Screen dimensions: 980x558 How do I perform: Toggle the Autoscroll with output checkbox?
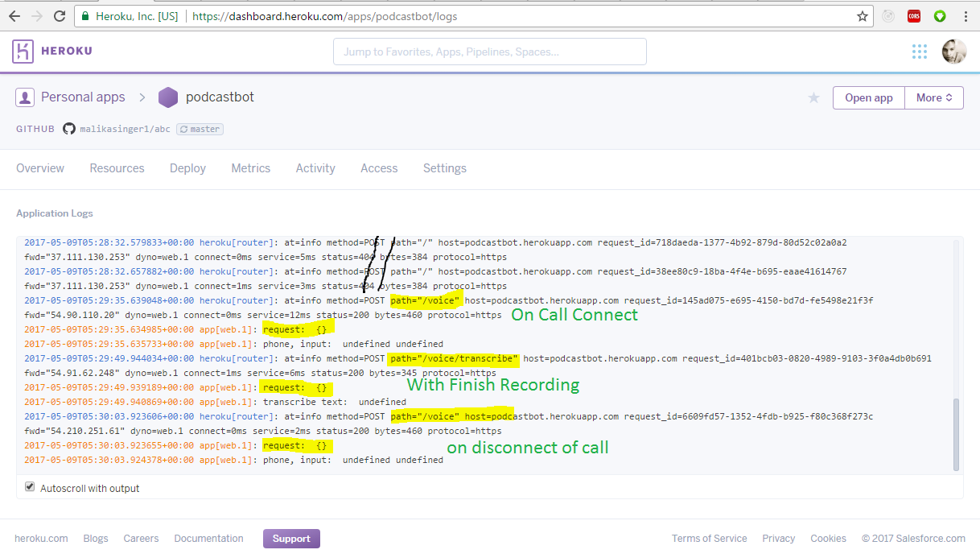coord(30,487)
